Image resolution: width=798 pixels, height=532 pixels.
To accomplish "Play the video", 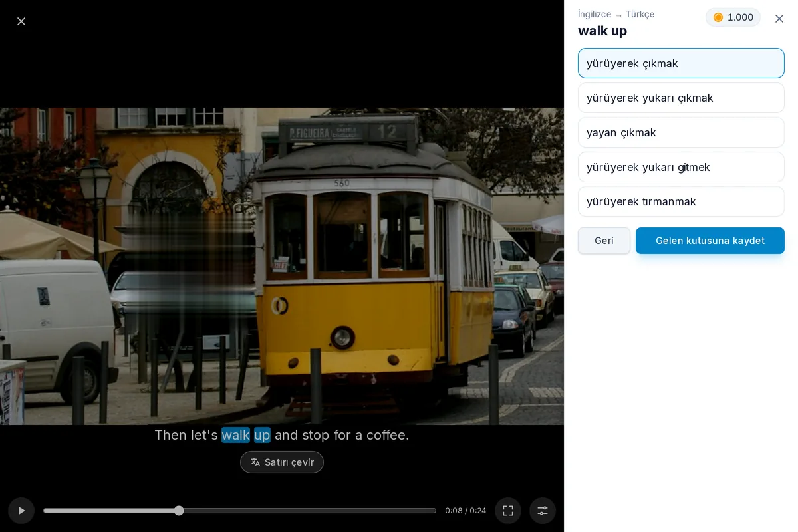I will (x=21, y=511).
